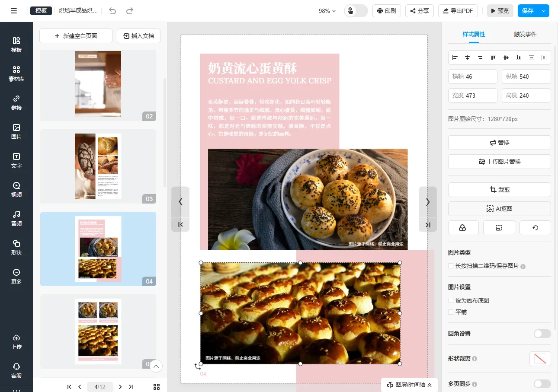558x392 pixels.
Task: Redo the last undone edit
Action: coord(129,11)
